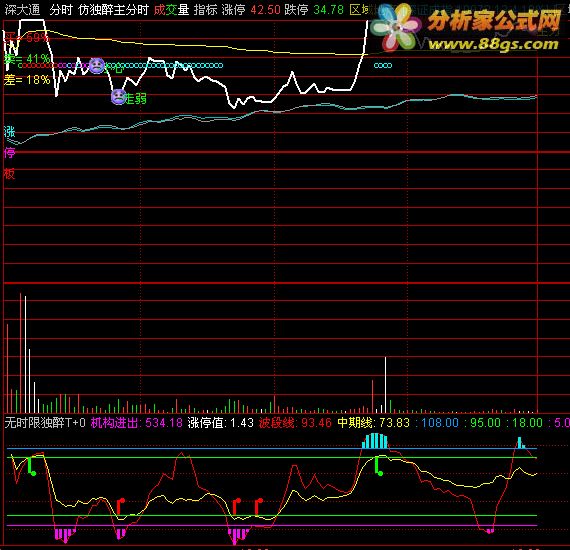Click the 仿独醉主分时 indicator name

click(x=113, y=10)
